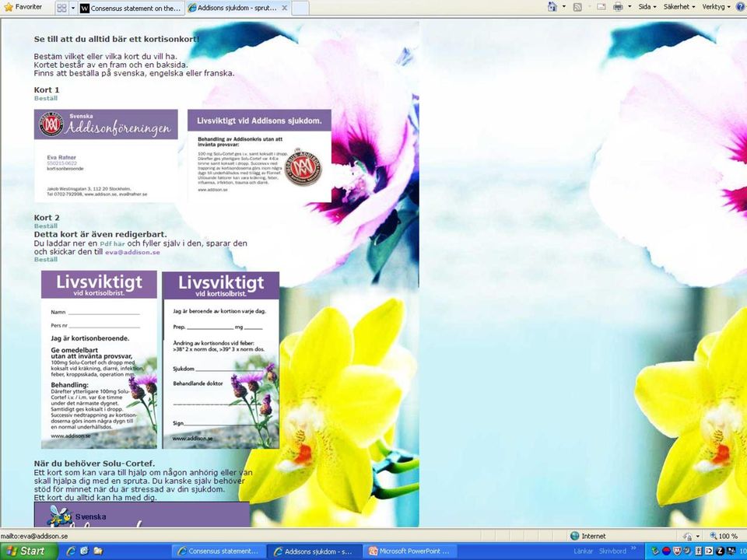This screenshot has height=560, width=747.
Task: Click the Internet security zone indicator
Action: point(589,536)
